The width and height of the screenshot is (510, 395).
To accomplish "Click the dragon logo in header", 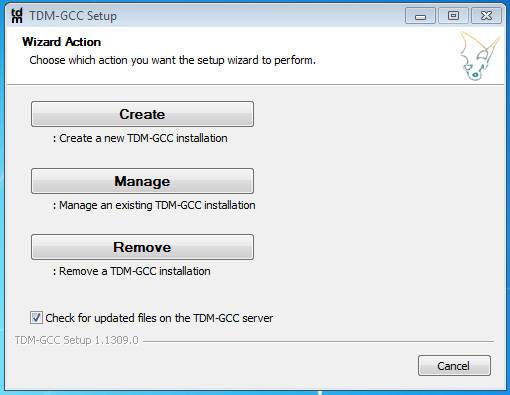I will (x=479, y=56).
